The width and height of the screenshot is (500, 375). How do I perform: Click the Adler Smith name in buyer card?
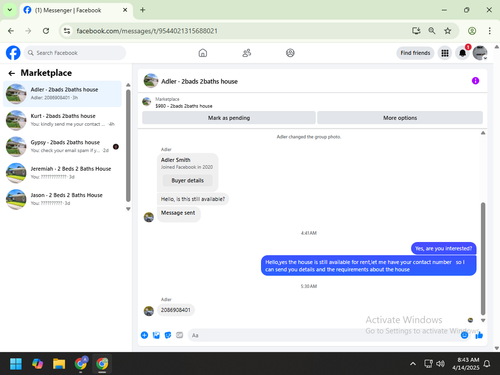[176, 160]
